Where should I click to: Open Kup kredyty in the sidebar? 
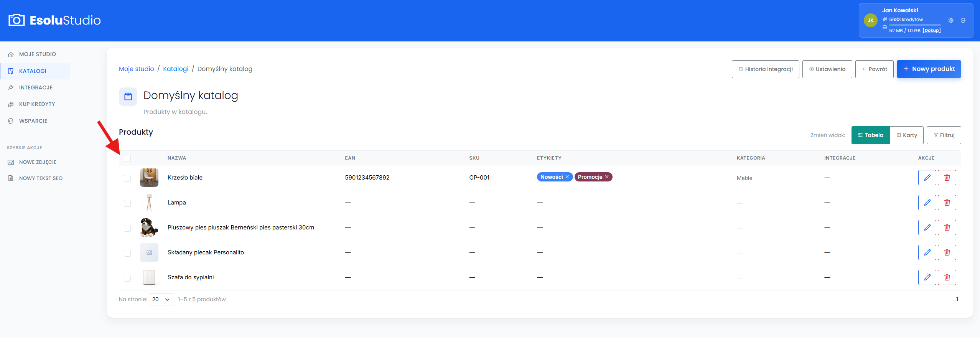tap(37, 104)
